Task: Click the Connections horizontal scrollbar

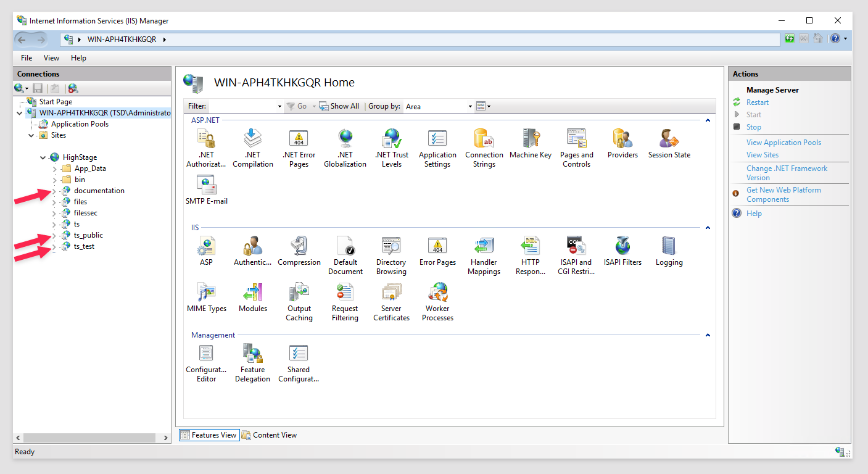Action: 91,438
